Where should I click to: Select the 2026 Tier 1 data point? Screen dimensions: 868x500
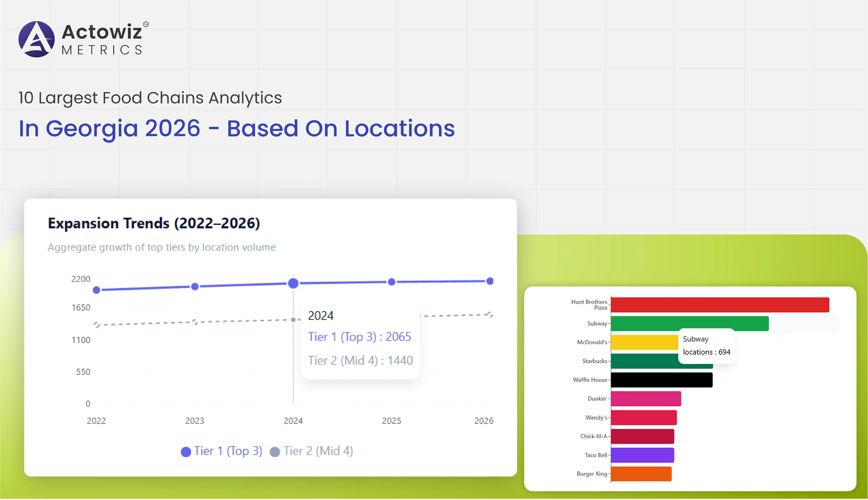pyautogui.click(x=490, y=281)
